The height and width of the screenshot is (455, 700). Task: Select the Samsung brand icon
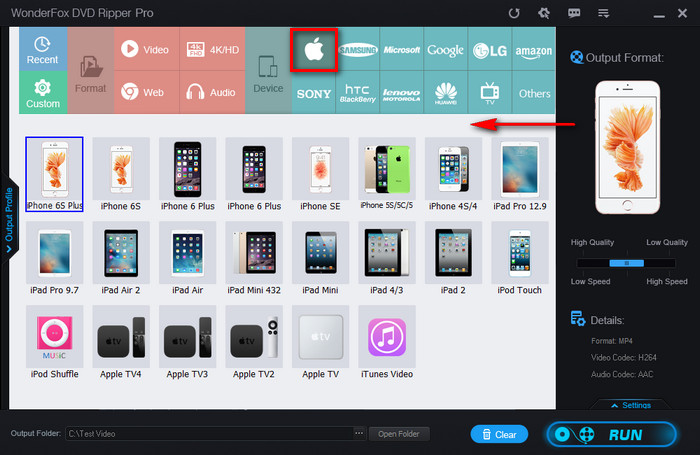pos(358,50)
